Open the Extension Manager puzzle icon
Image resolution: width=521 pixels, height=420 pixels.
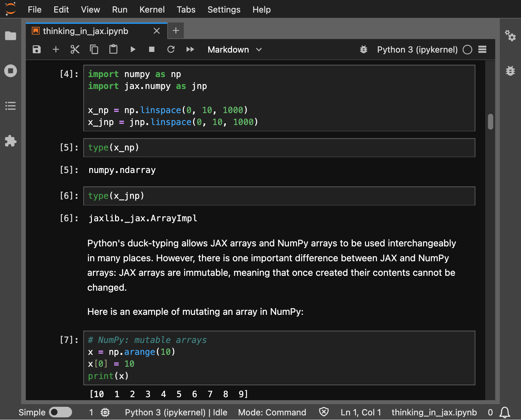click(11, 141)
